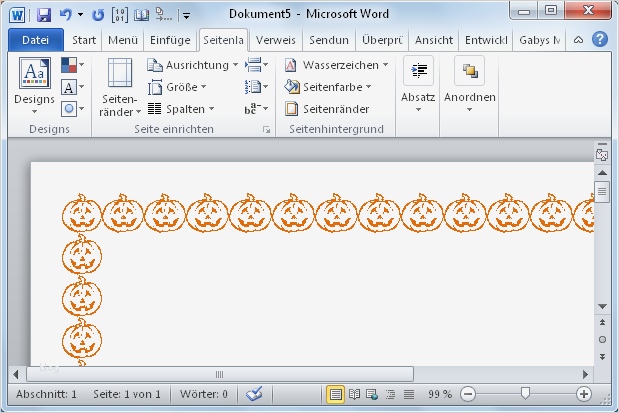
Task: Click the 99 % zoom level
Action: coord(440,394)
